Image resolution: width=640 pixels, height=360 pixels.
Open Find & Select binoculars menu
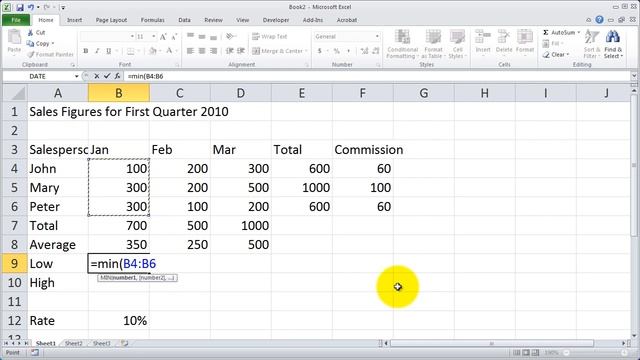pos(613,44)
